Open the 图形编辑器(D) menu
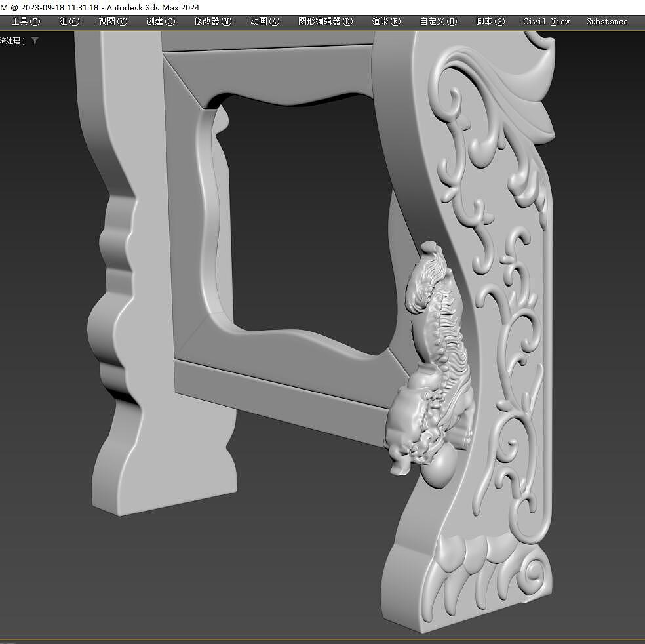The image size is (645, 644). pyautogui.click(x=325, y=21)
